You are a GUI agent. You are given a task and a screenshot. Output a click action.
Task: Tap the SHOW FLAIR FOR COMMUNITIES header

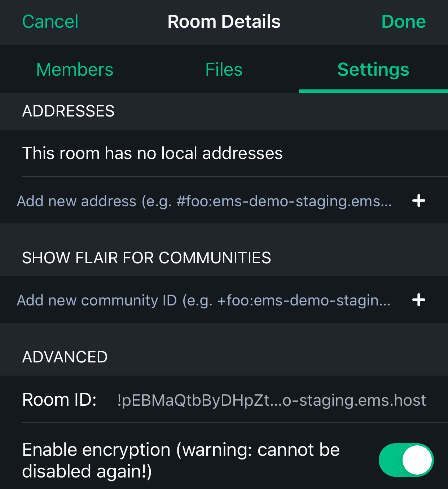[x=146, y=258]
